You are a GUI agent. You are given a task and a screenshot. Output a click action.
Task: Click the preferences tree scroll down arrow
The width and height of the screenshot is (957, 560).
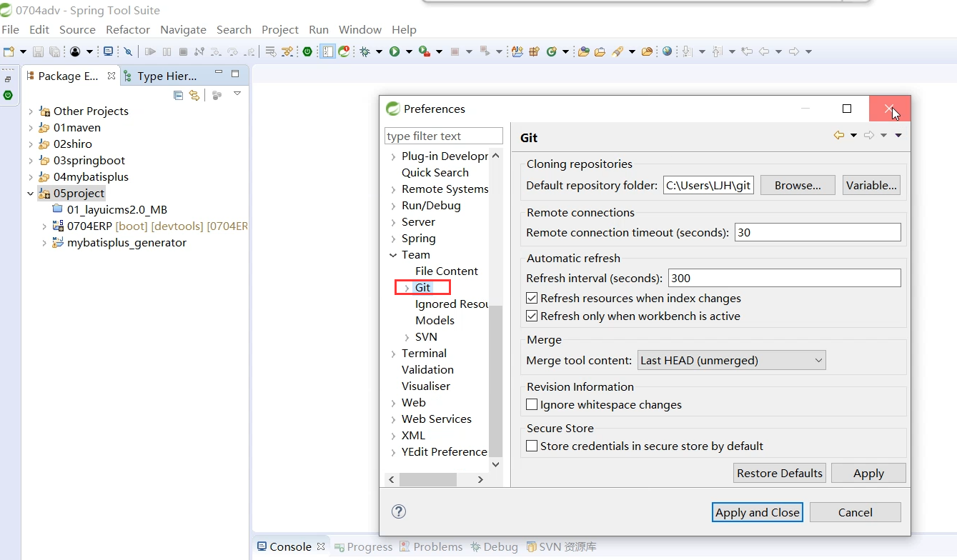pyautogui.click(x=496, y=464)
